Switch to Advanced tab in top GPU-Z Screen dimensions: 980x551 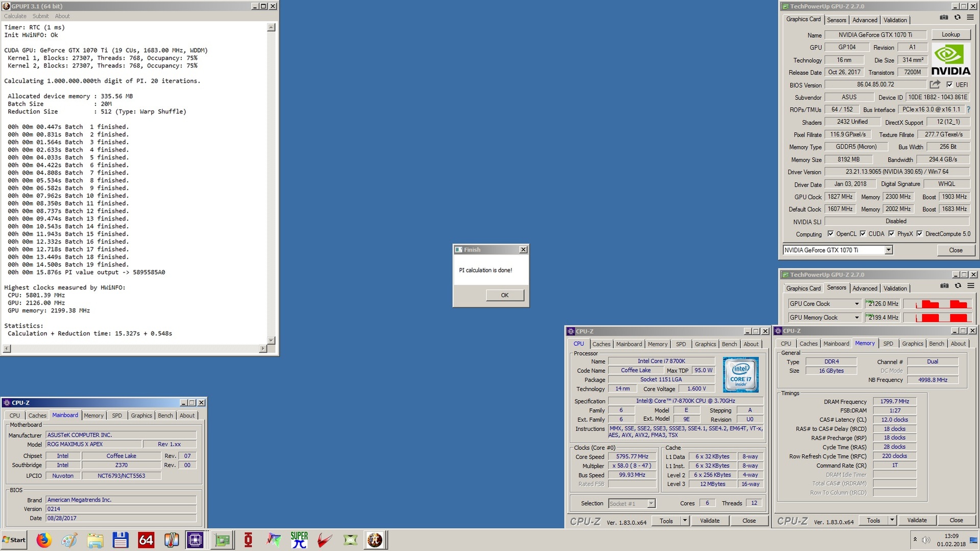865,20
